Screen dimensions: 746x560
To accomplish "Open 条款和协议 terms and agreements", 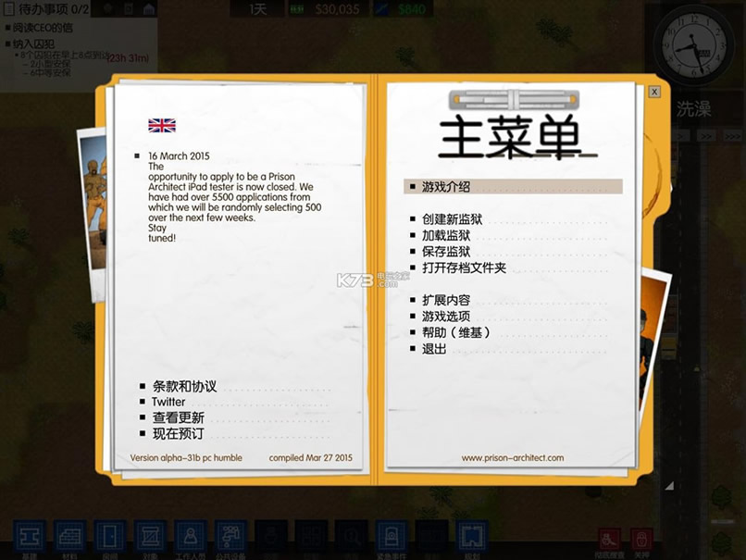I will point(184,387).
